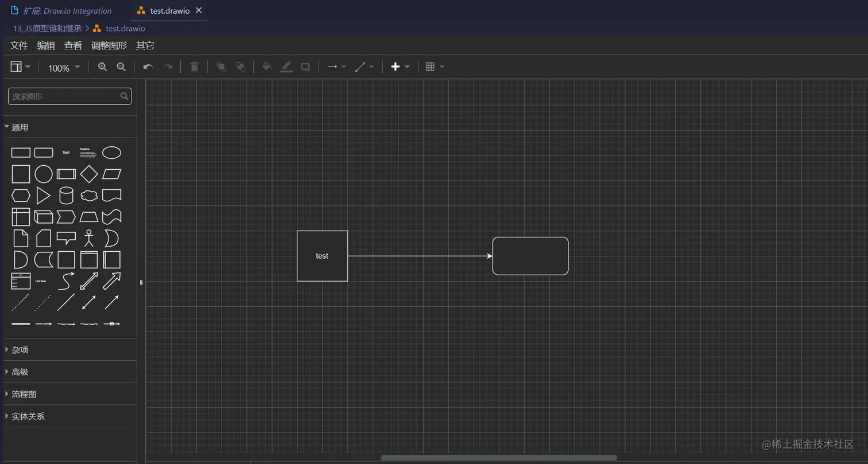868x464 pixels.
Task: Toggle the shadow icon in toolbar
Action: [306, 67]
